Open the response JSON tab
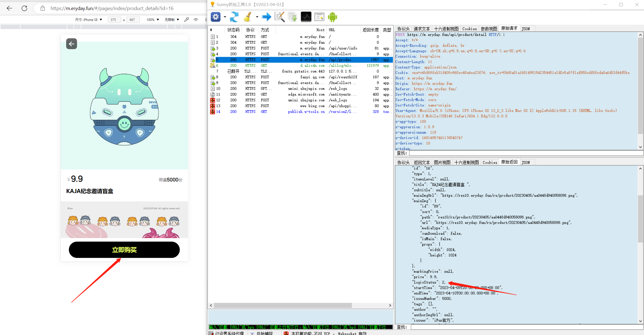The image size is (644, 335). click(x=526, y=162)
